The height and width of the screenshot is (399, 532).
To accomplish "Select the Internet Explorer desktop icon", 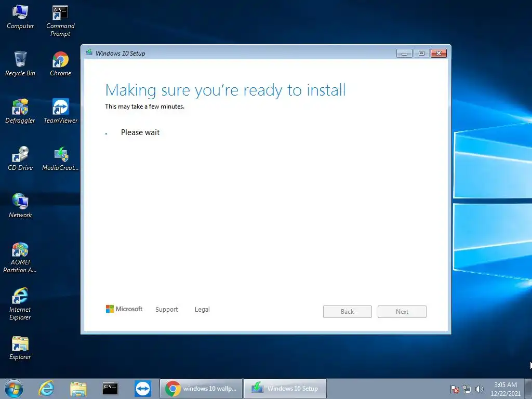I will [20, 304].
